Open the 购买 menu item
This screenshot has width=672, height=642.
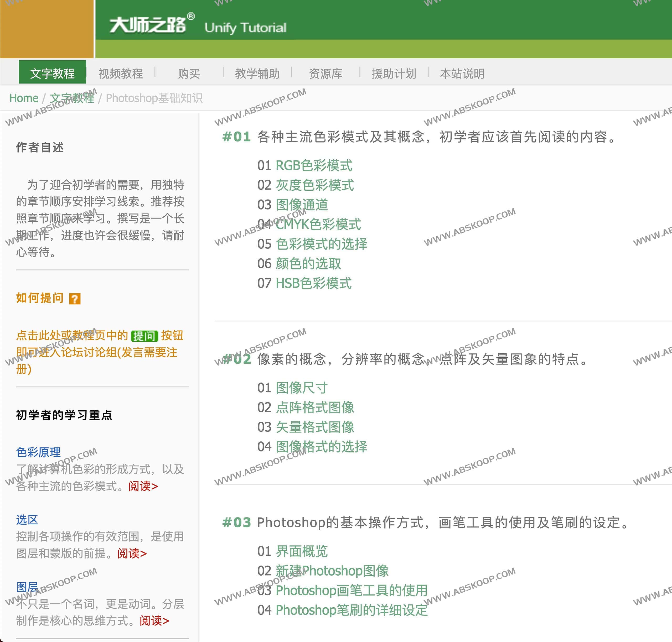188,73
